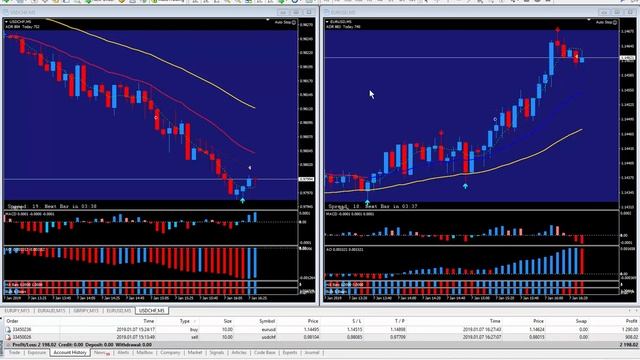The image size is (640, 360).
Task: Select the Account History tab
Action: coord(70,353)
